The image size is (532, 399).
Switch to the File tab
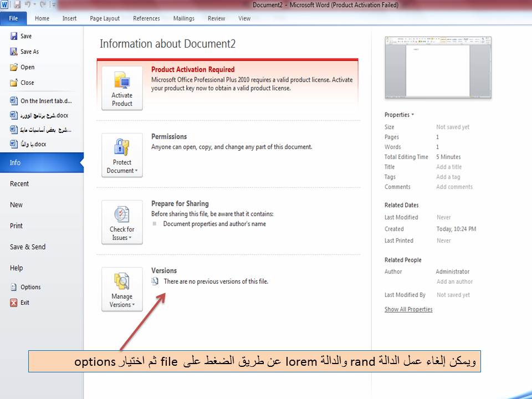point(13,18)
